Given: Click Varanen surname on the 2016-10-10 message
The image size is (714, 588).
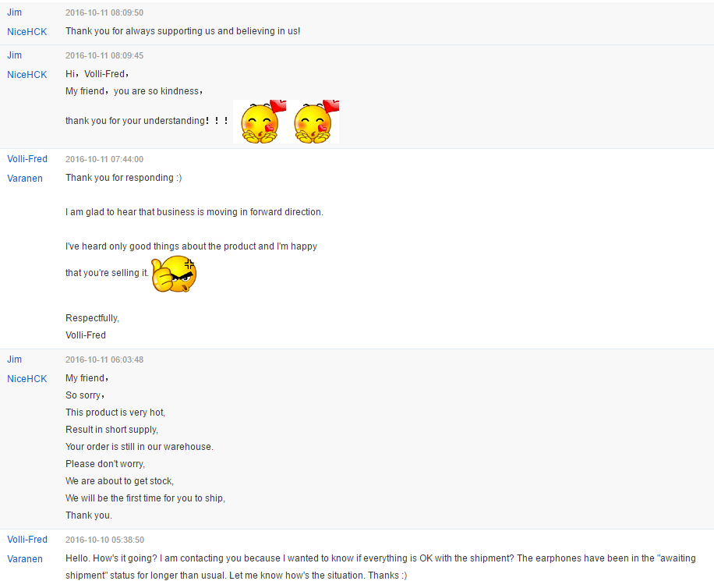Looking at the screenshot, I should coord(25,559).
